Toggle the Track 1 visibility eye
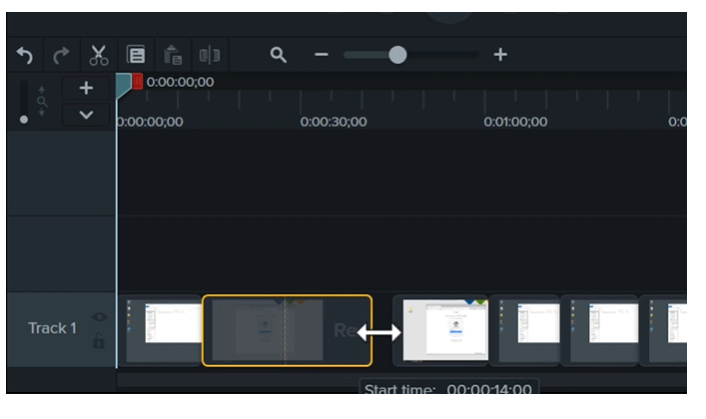The height and width of the screenshot is (419, 706). (99, 317)
